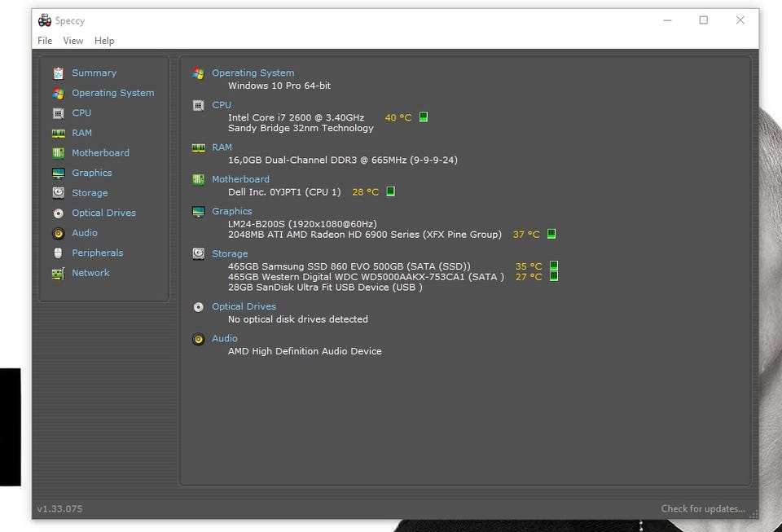The width and height of the screenshot is (782, 532).
Task: Click the Speccy app icon in title bar
Action: point(44,20)
